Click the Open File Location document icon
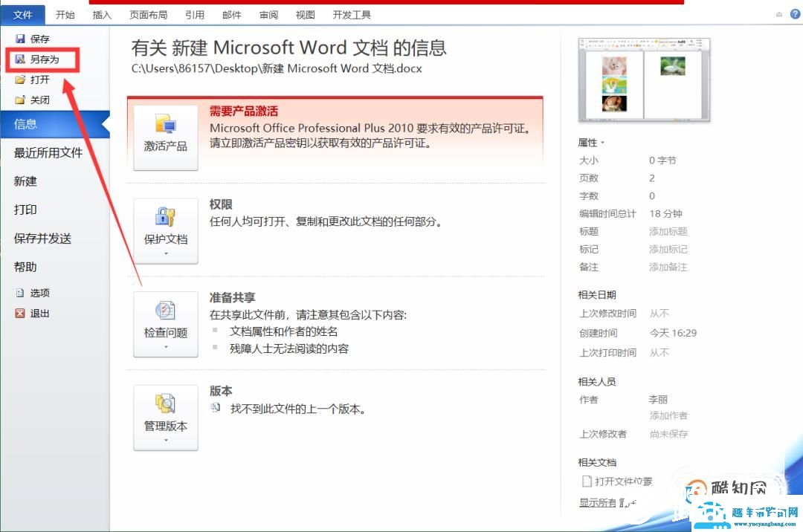 pyautogui.click(x=587, y=481)
